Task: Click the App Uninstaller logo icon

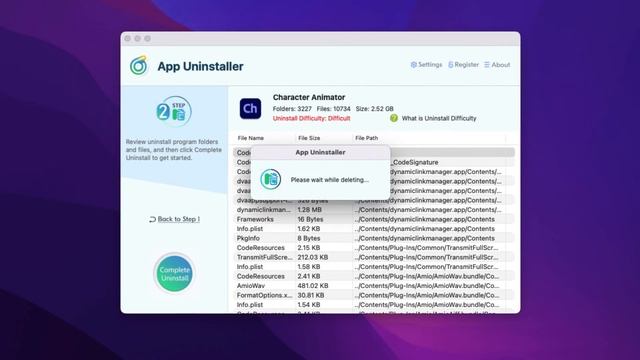Action: coord(139,65)
